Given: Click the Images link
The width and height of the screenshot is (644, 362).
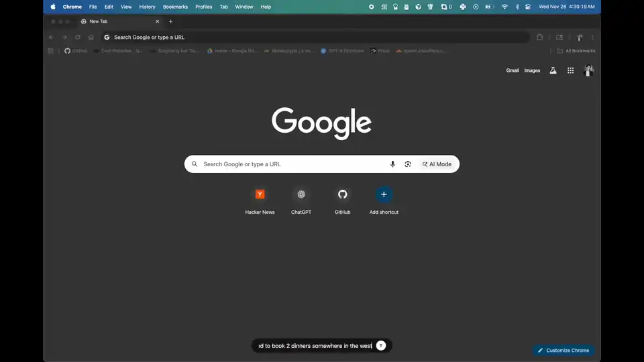Looking at the screenshot, I should coord(532,70).
